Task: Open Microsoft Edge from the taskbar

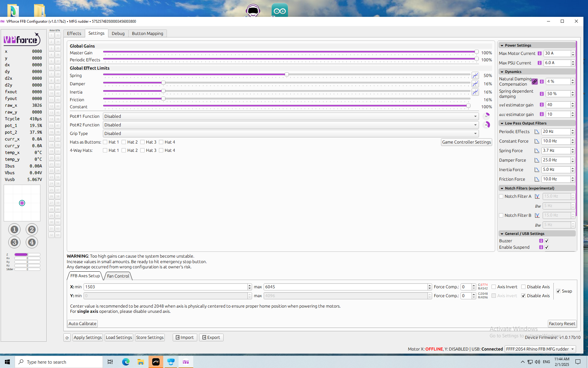Action: click(126, 362)
